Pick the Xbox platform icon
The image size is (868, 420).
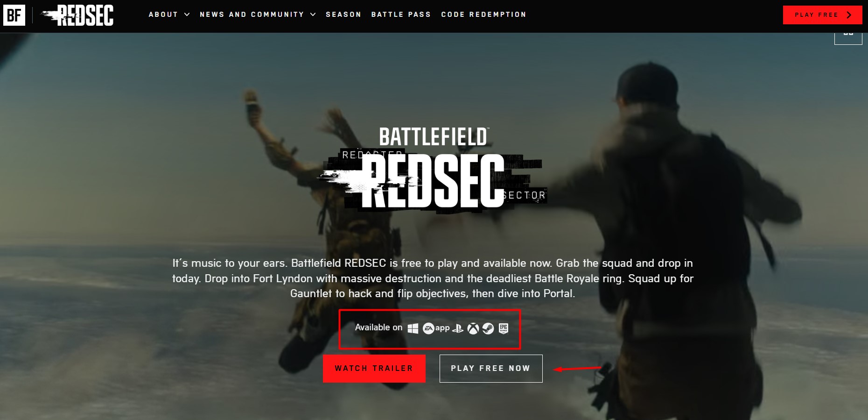coord(473,329)
